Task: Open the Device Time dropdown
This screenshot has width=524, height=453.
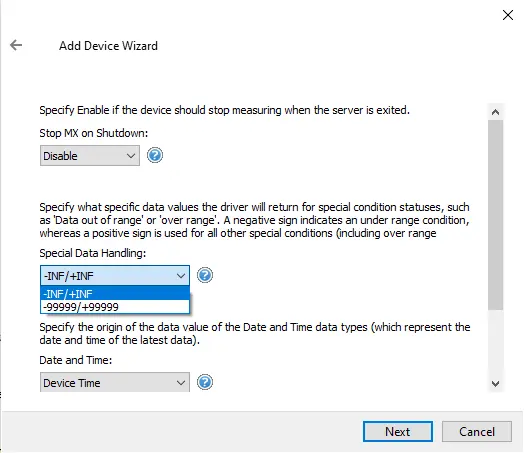Action: coord(115,382)
